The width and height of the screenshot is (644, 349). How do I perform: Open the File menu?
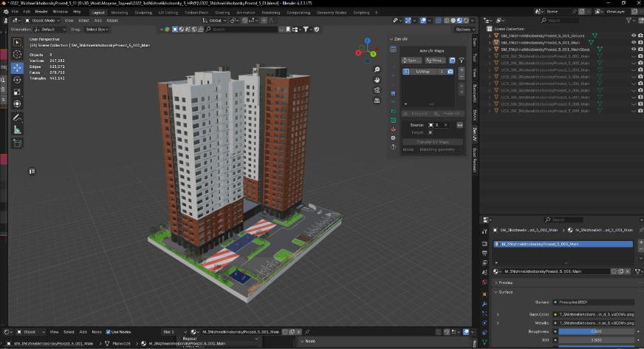click(x=16, y=12)
